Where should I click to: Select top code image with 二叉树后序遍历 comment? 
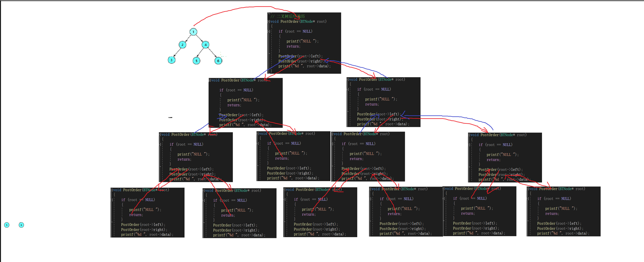(304, 43)
